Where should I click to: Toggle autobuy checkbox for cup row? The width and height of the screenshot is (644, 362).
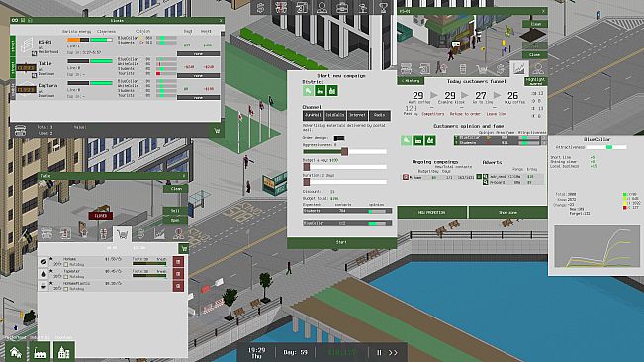pos(65,289)
